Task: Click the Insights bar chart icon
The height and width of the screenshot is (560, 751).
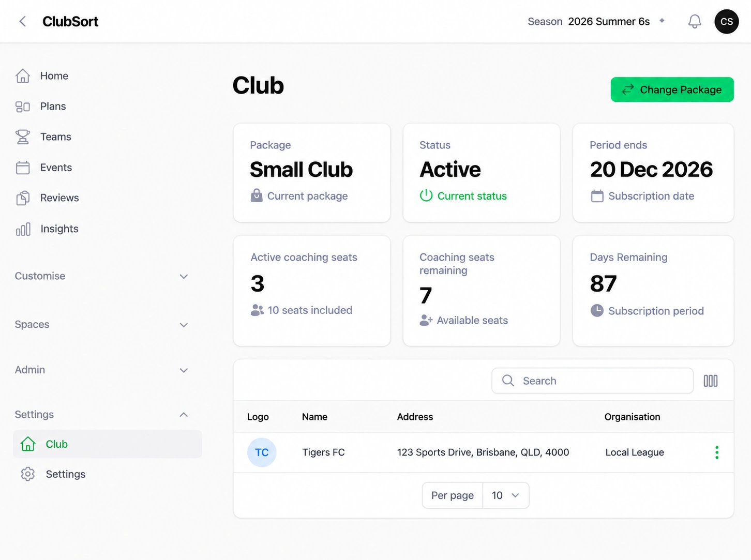Action: (x=23, y=229)
